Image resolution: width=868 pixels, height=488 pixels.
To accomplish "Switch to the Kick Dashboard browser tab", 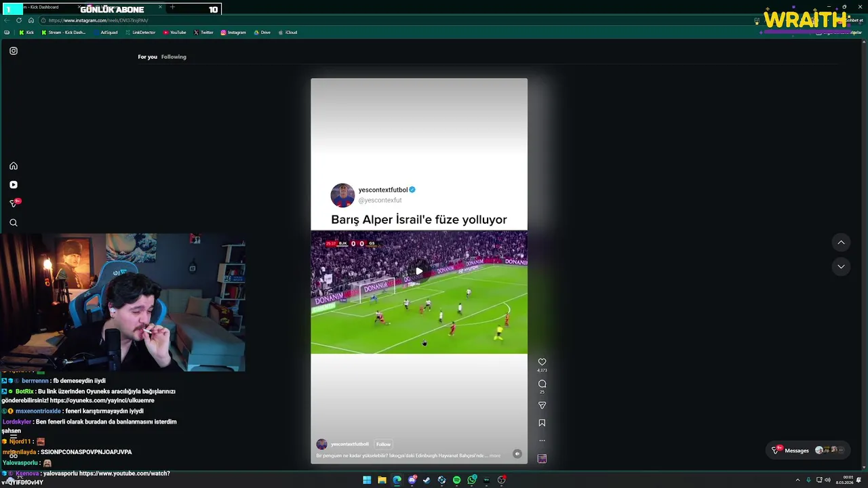I will click(x=44, y=7).
